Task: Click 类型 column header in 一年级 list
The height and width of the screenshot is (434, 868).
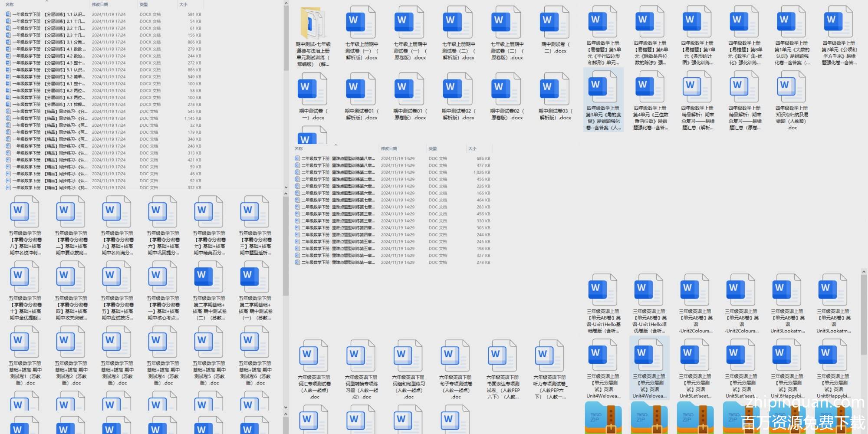Action: [x=144, y=4]
